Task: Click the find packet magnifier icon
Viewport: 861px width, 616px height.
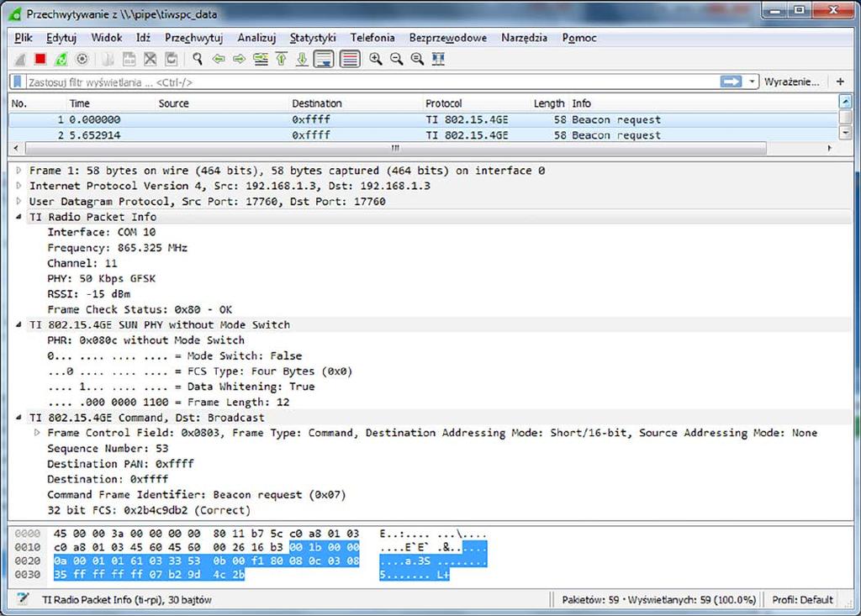Action: click(x=197, y=60)
